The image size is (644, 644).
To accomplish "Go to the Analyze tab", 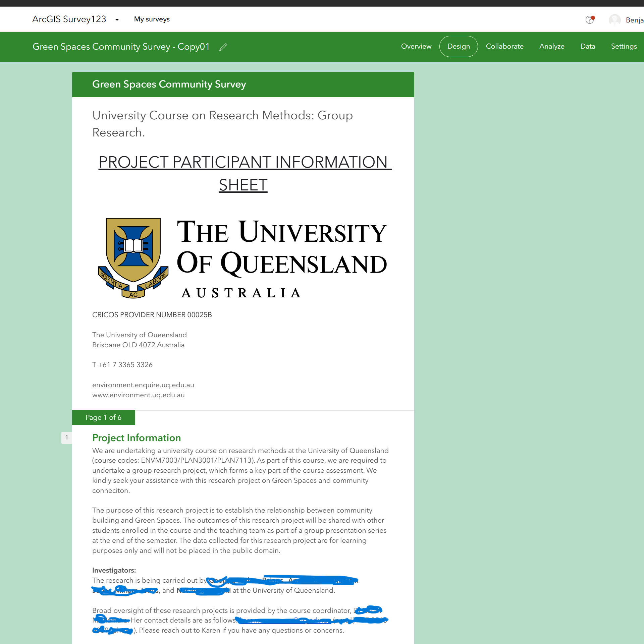I will click(x=552, y=46).
